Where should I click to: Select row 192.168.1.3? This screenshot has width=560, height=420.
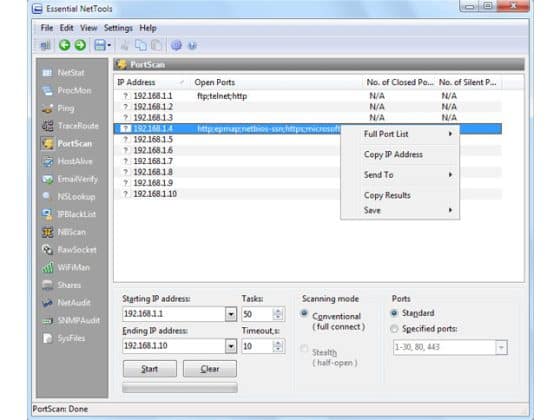(x=308, y=118)
